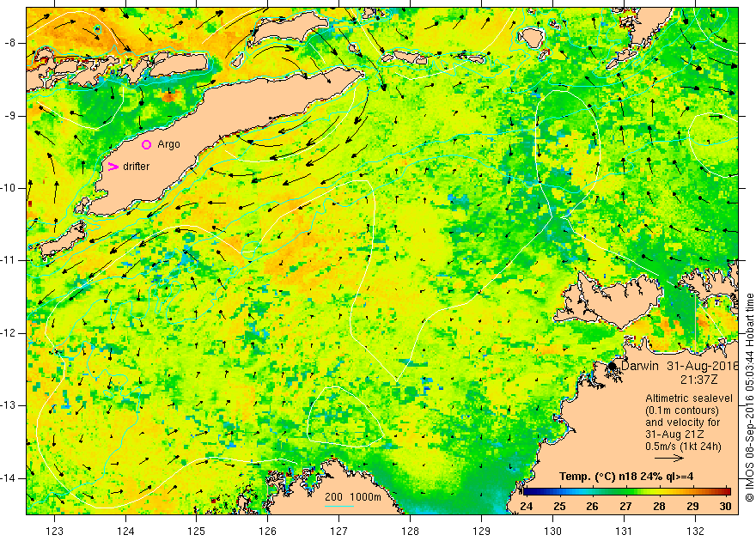
Task: Click the cyan 200m isobath legend line
Action: 339,506
